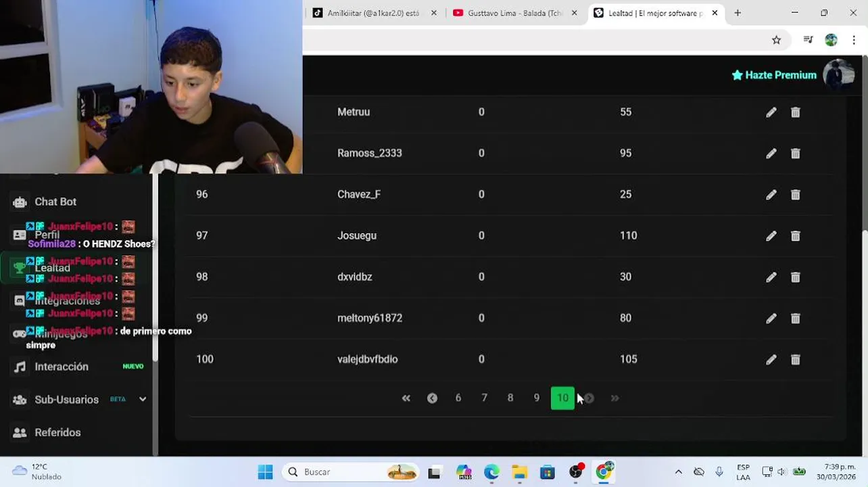The image size is (868, 487).
Task: Click the Hazte Premium link
Action: click(774, 75)
